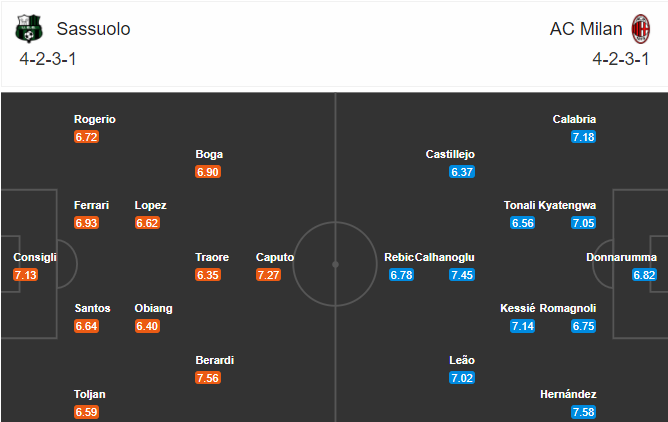This screenshot has width=668, height=422.
Task: Select Ferrari's 6.93 rating badge
Action: point(86,223)
